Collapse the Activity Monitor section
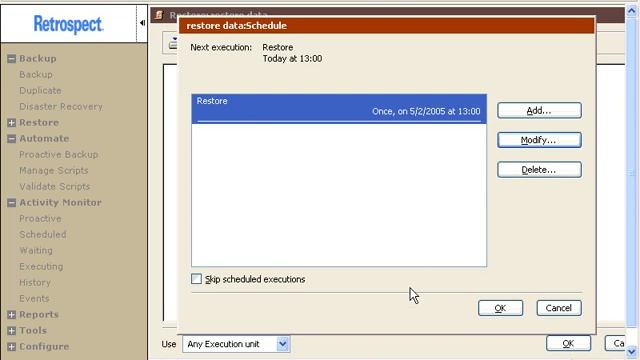The height and width of the screenshot is (360, 640). (11, 203)
